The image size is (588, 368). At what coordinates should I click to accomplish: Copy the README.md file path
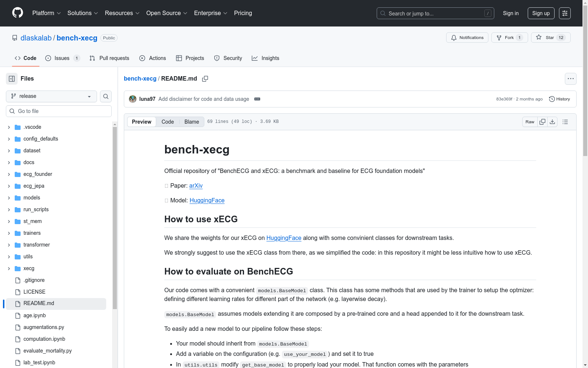[205, 79]
